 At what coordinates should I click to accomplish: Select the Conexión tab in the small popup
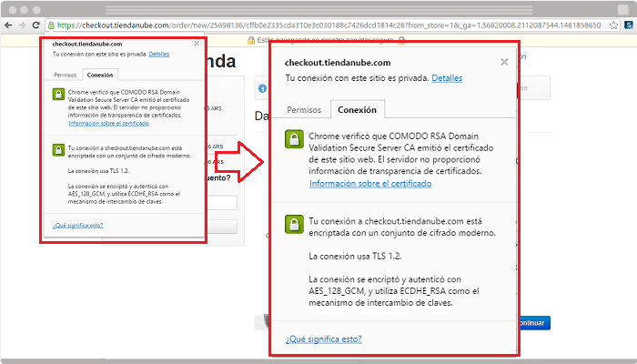pyautogui.click(x=100, y=75)
